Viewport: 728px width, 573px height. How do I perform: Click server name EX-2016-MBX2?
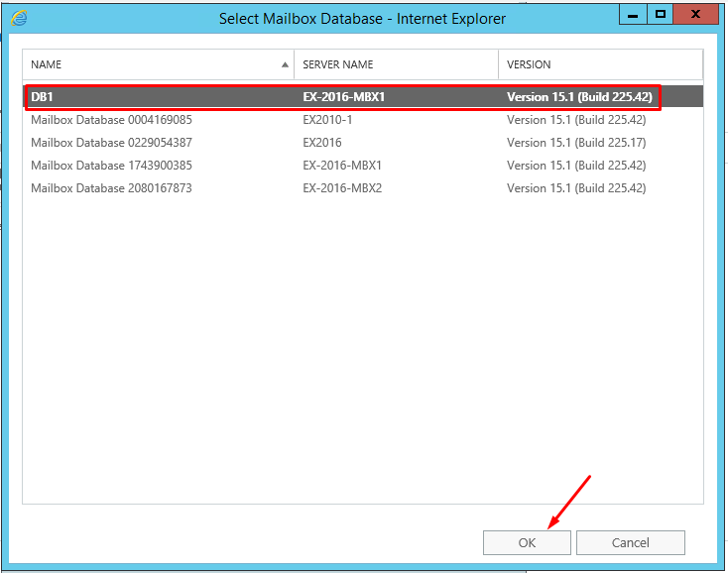342,188
